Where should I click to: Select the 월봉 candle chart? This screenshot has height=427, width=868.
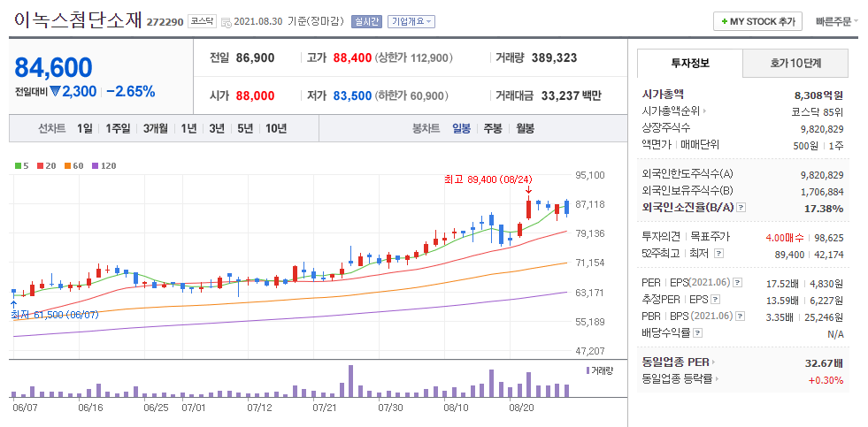pyautogui.click(x=526, y=129)
